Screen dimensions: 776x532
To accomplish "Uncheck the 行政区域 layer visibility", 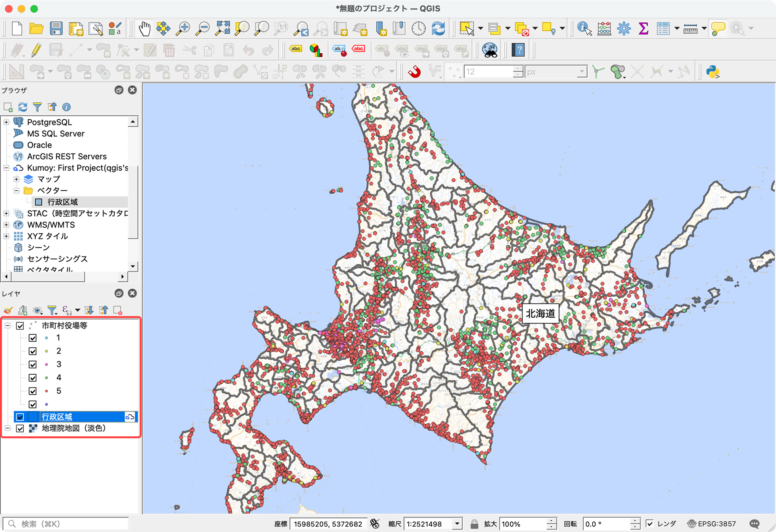I will pos(20,417).
